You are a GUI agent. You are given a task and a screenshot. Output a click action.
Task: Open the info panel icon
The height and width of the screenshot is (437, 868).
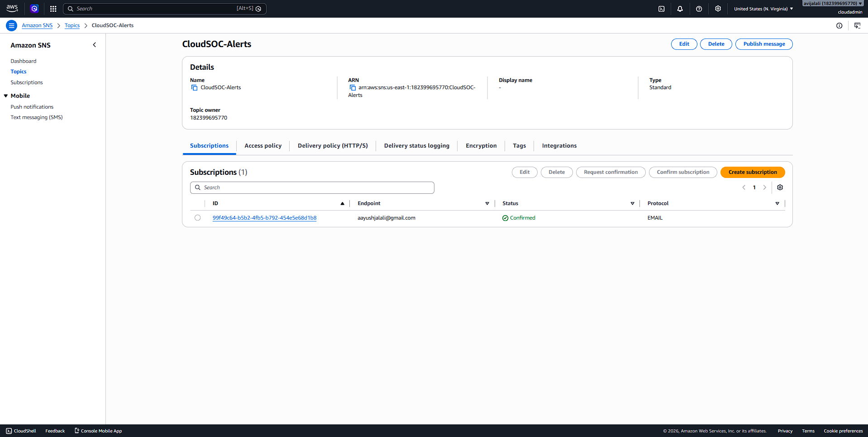click(839, 25)
